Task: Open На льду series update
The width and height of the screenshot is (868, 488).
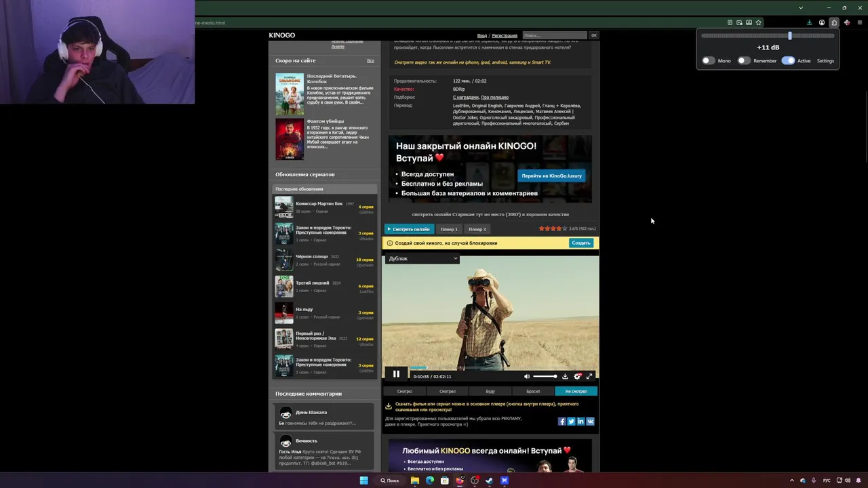Action: pos(324,313)
